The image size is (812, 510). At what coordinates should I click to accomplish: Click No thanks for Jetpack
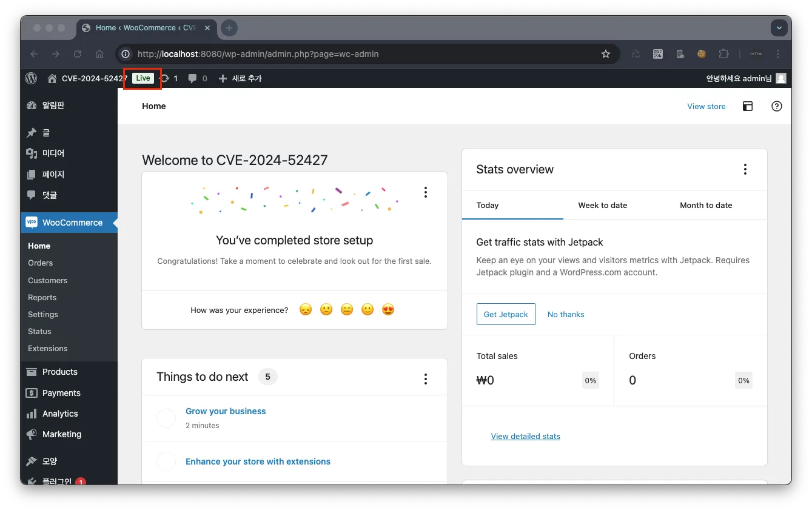pyautogui.click(x=566, y=314)
